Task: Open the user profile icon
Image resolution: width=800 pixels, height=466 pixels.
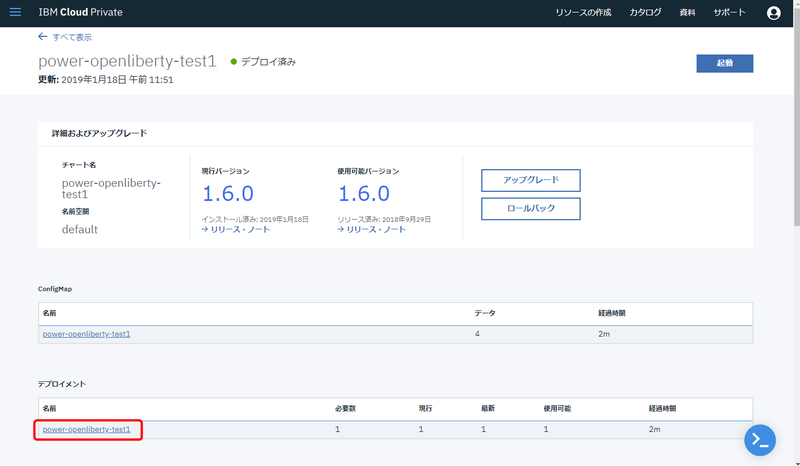Action: pyautogui.click(x=773, y=13)
